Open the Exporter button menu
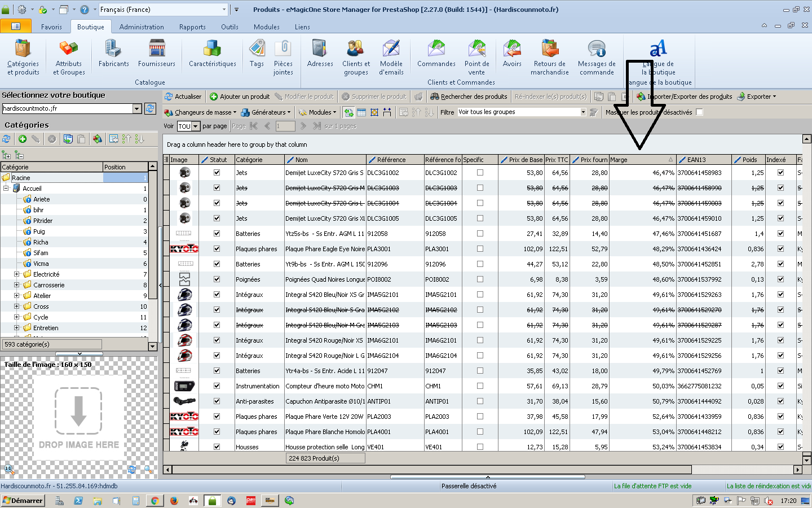Viewport: 812px width, 508px height. point(757,97)
